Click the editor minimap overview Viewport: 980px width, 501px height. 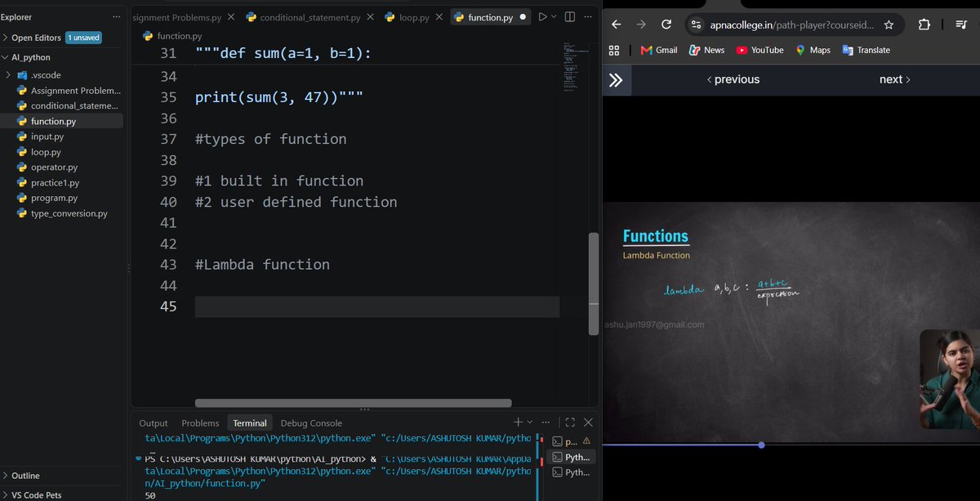[574, 65]
